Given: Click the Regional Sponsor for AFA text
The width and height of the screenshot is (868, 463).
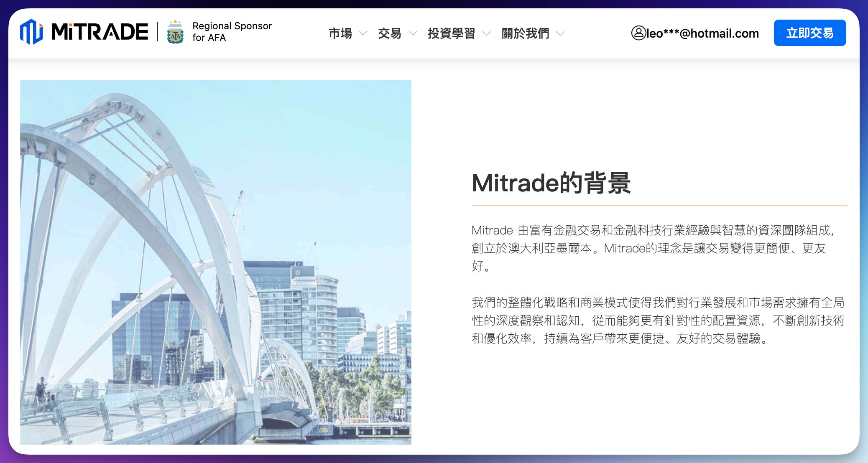Looking at the screenshot, I should (232, 32).
